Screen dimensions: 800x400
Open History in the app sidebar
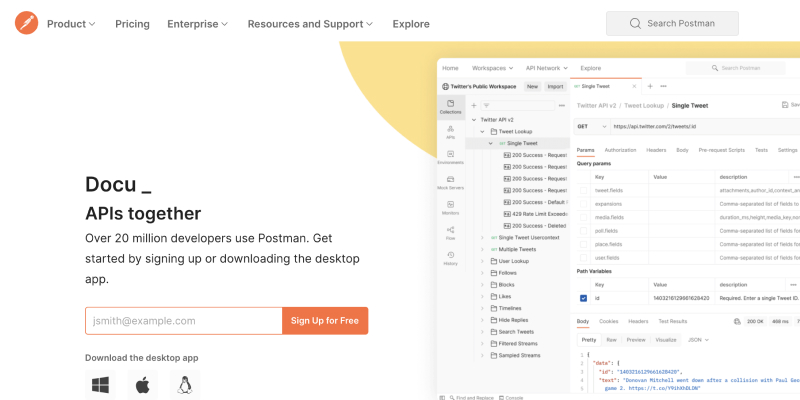pos(451,258)
